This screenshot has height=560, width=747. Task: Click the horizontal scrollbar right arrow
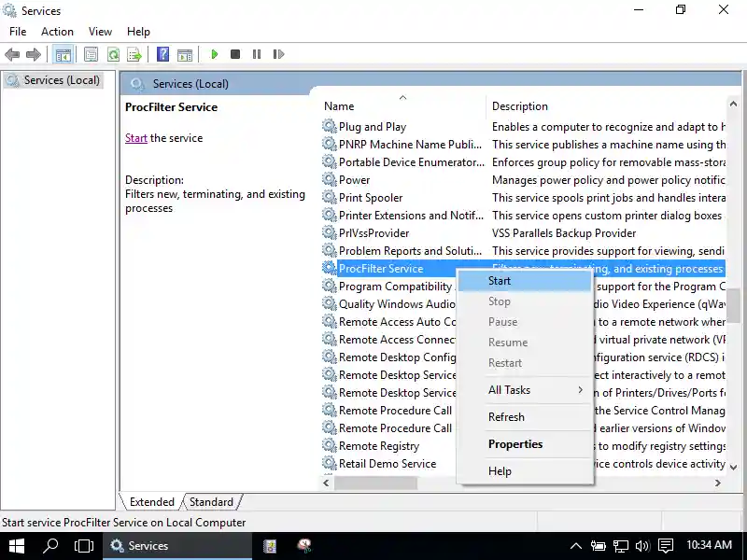pos(718,483)
